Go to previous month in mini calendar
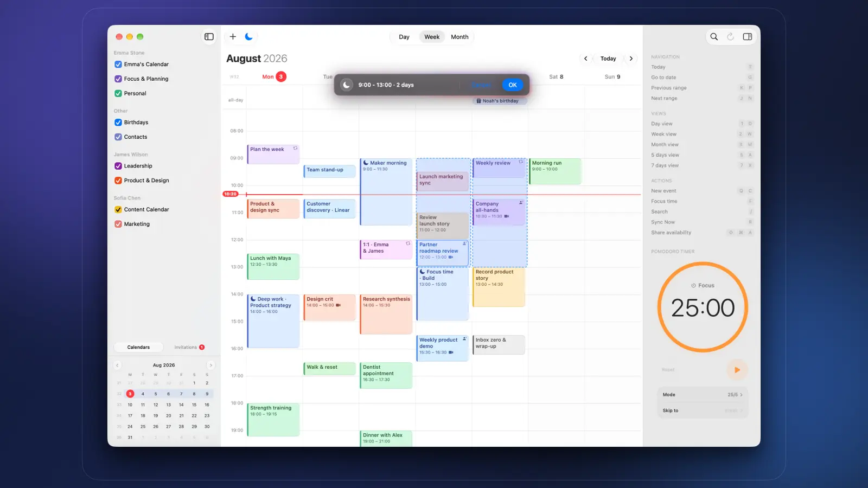This screenshot has width=868, height=488. (117, 365)
